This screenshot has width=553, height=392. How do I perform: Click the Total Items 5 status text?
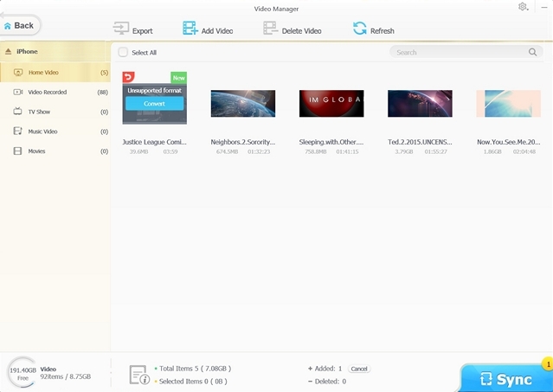tap(195, 369)
